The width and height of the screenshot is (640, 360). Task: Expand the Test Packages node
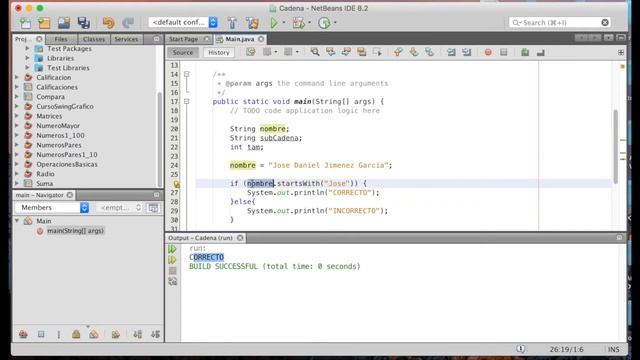pyautogui.click(x=27, y=49)
